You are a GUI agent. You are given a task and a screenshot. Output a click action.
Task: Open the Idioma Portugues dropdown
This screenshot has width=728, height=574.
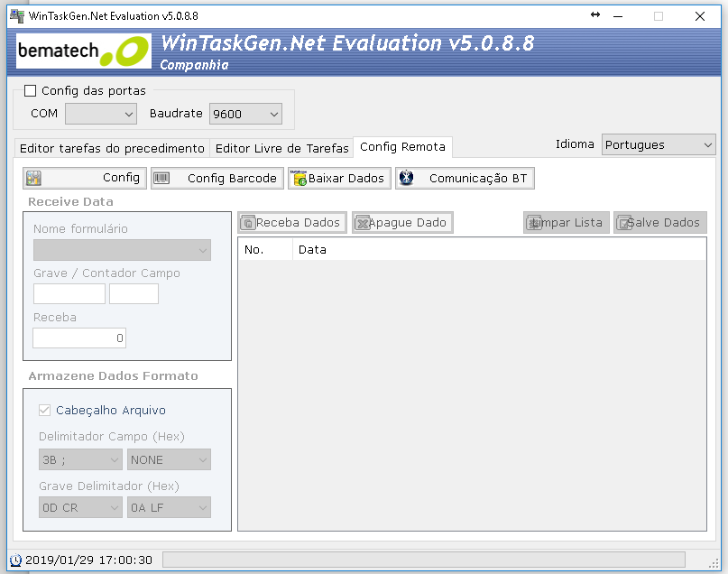tap(659, 145)
